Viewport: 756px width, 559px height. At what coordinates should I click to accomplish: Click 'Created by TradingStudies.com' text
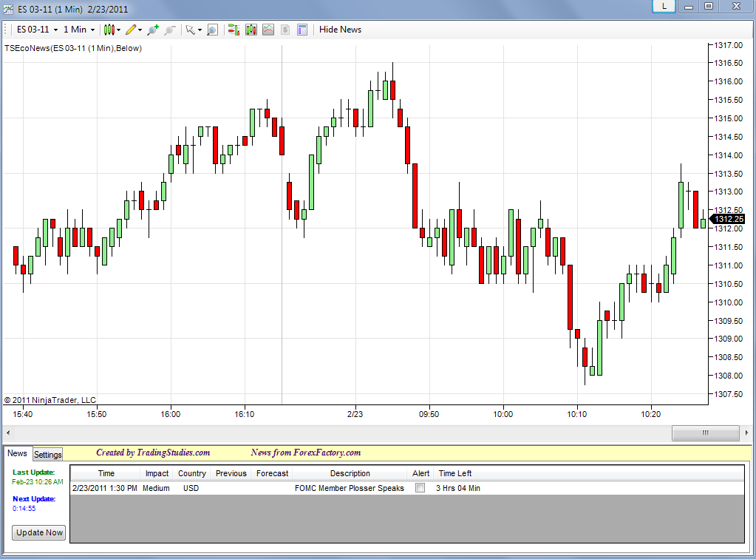point(153,453)
